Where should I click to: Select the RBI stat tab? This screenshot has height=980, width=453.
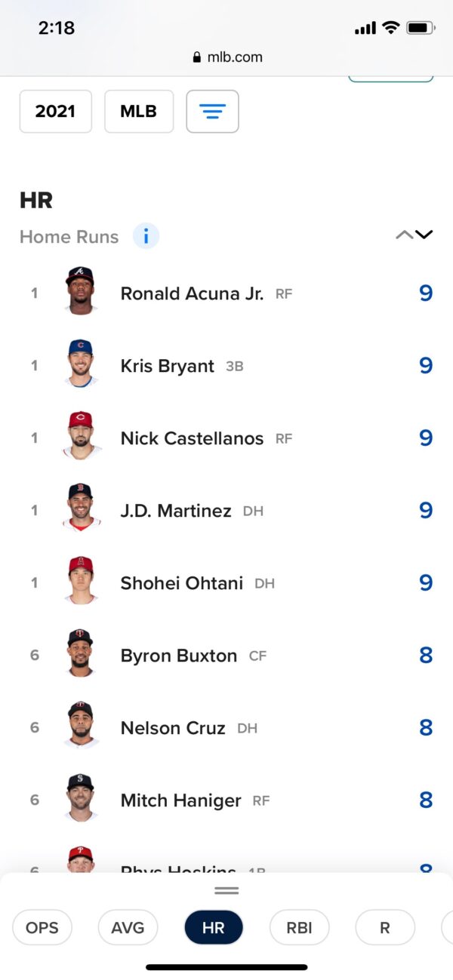point(299,928)
